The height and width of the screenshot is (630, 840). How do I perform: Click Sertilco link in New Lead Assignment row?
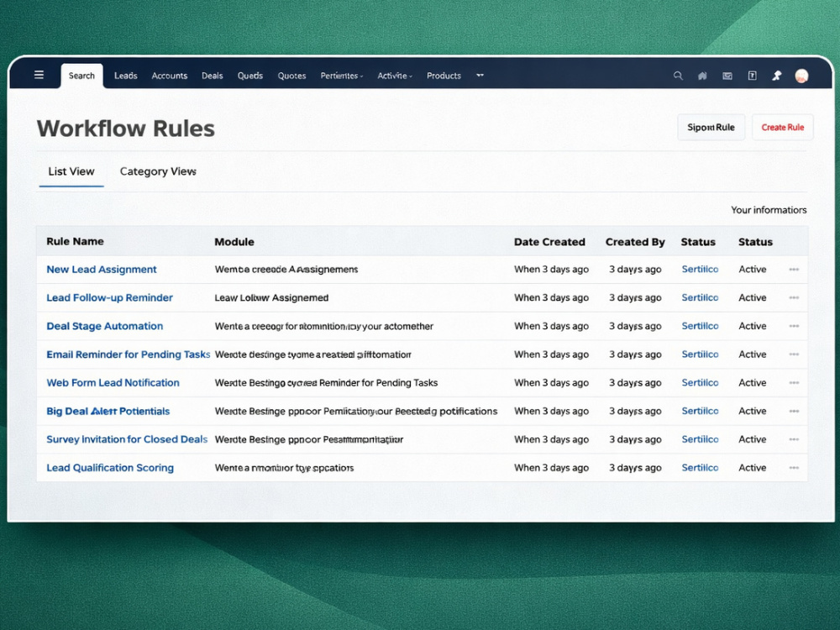click(x=700, y=270)
